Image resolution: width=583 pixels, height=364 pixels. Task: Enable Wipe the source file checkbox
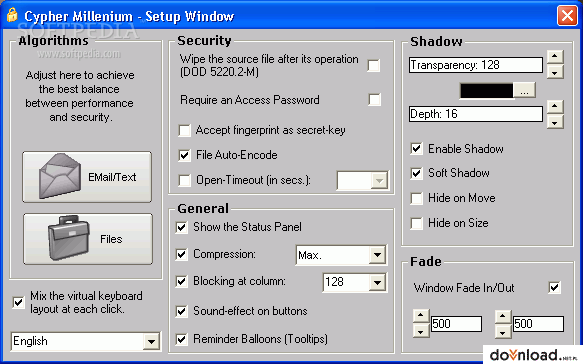click(374, 65)
